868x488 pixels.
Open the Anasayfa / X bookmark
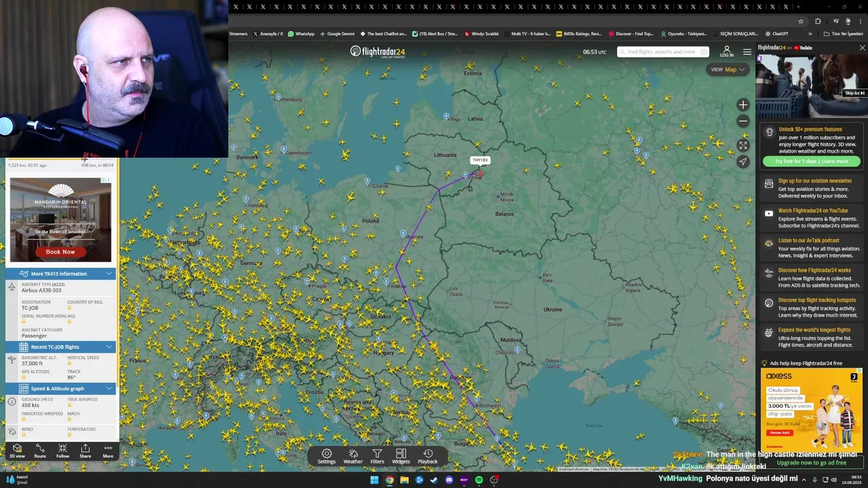[268, 33]
